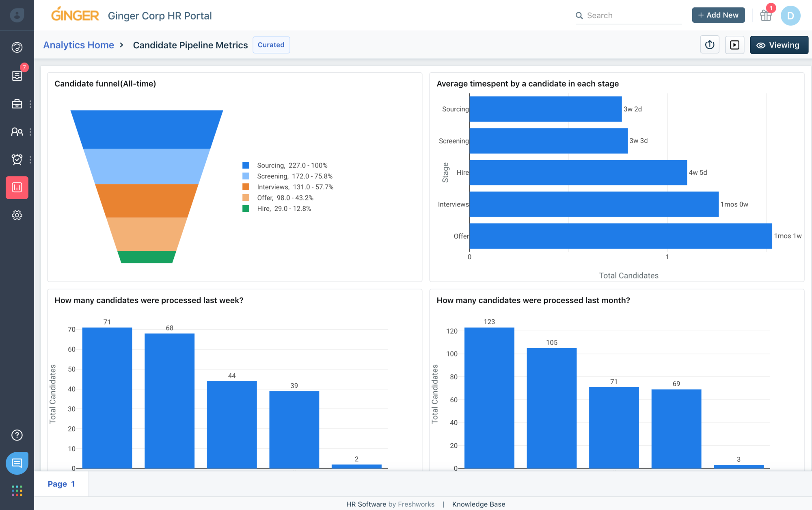
Task: Open the candidates people-search icon in sidebar
Action: click(17, 132)
